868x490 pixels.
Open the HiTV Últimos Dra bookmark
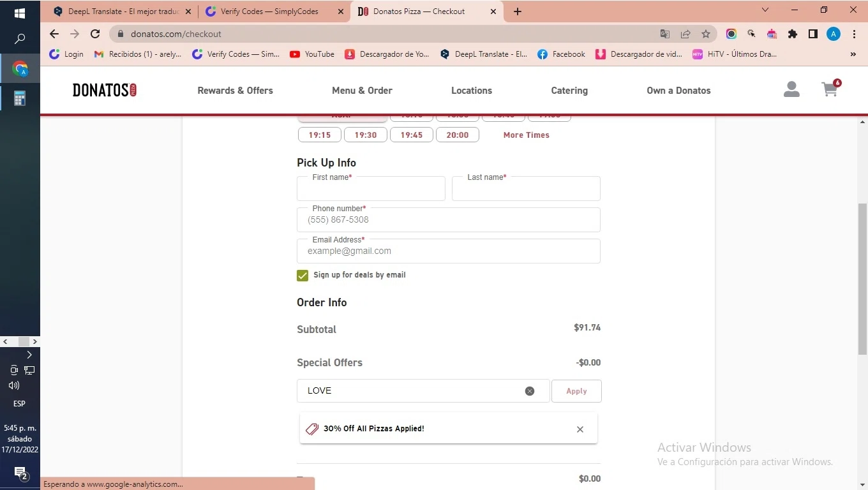click(735, 54)
